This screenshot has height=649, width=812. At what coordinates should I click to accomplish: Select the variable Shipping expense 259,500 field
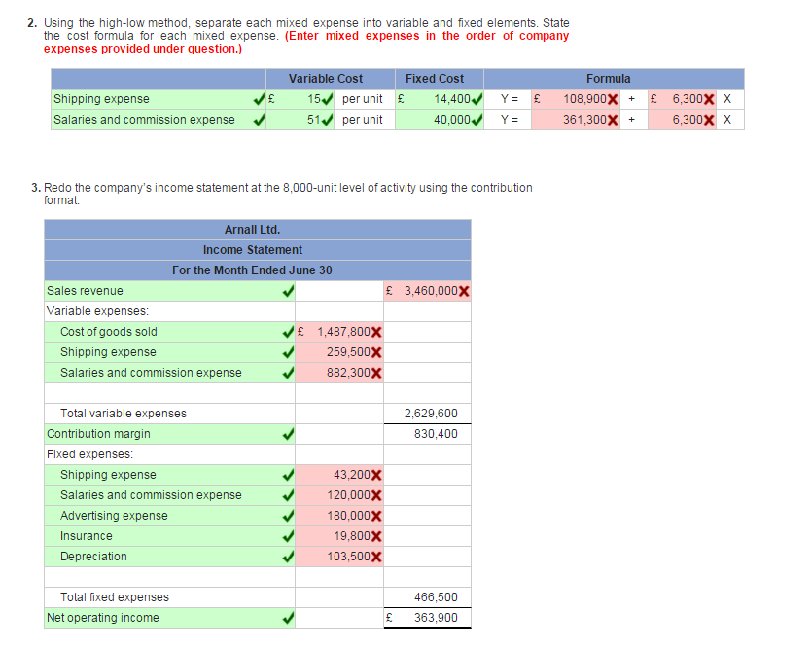pos(339,352)
